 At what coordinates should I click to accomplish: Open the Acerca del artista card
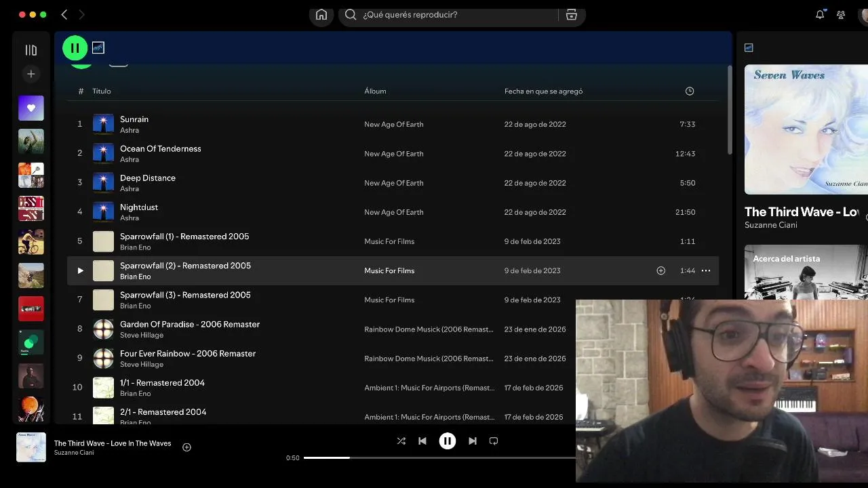pyautogui.click(x=806, y=272)
